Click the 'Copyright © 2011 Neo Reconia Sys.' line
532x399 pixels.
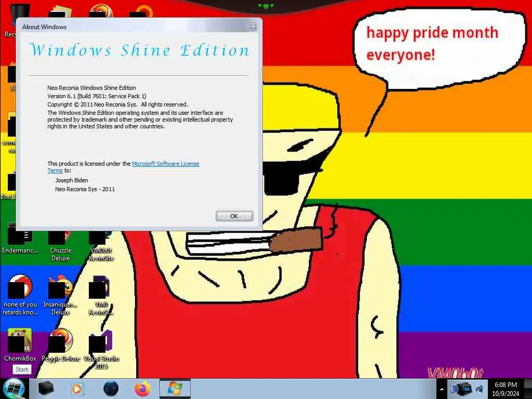pos(117,104)
